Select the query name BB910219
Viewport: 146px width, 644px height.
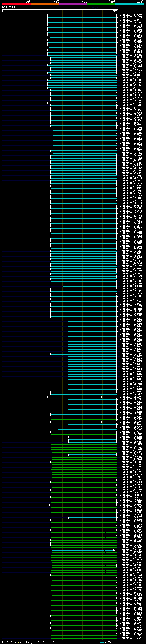point(8,7)
